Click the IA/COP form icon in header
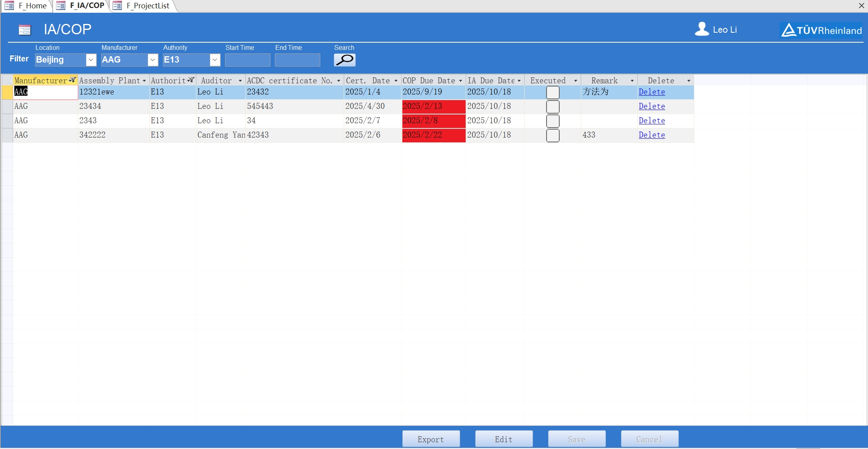The image size is (868, 449). click(x=25, y=30)
